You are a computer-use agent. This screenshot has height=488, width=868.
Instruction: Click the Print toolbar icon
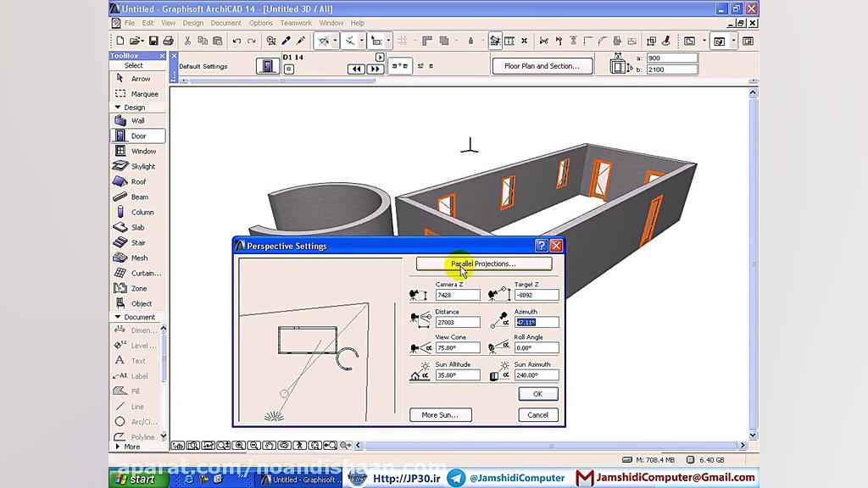coord(169,41)
